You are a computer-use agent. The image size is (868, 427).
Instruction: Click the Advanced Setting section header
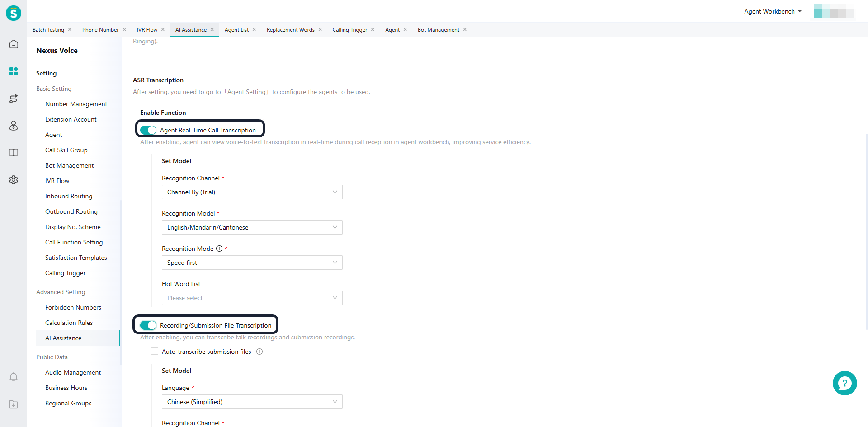point(61,292)
